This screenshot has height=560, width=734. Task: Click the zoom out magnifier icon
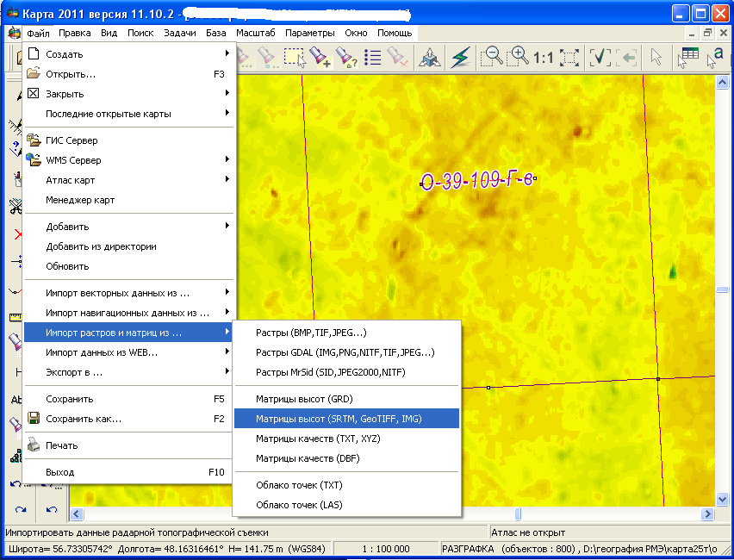click(x=492, y=57)
